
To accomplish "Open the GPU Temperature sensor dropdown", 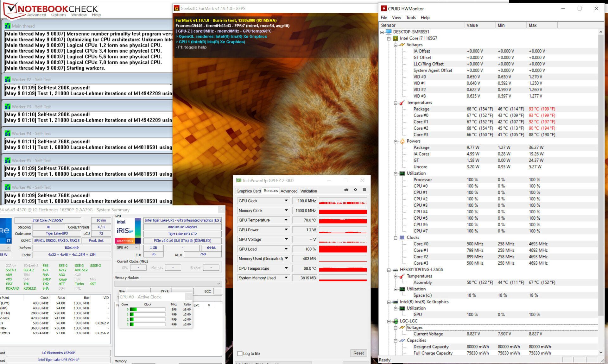I will (x=286, y=220).
